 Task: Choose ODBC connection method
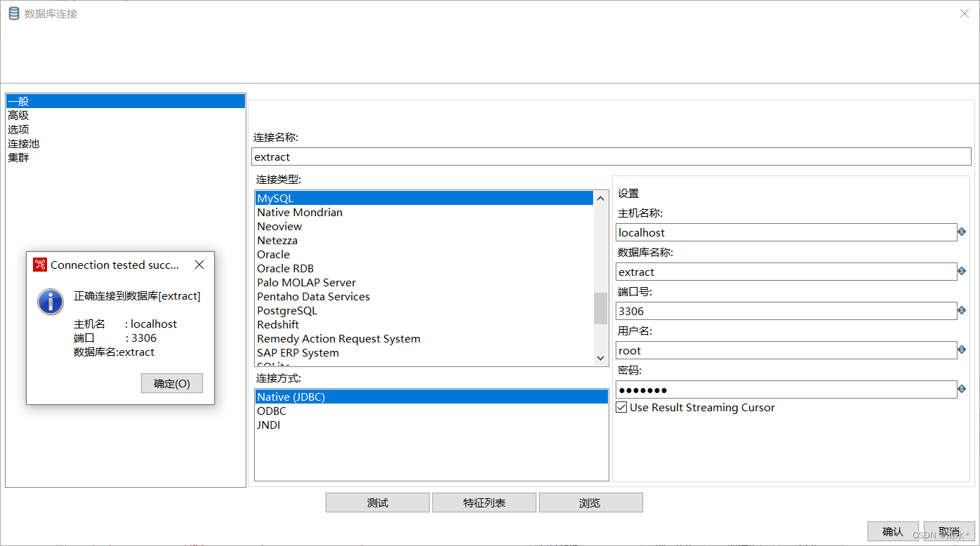(271, 411)
